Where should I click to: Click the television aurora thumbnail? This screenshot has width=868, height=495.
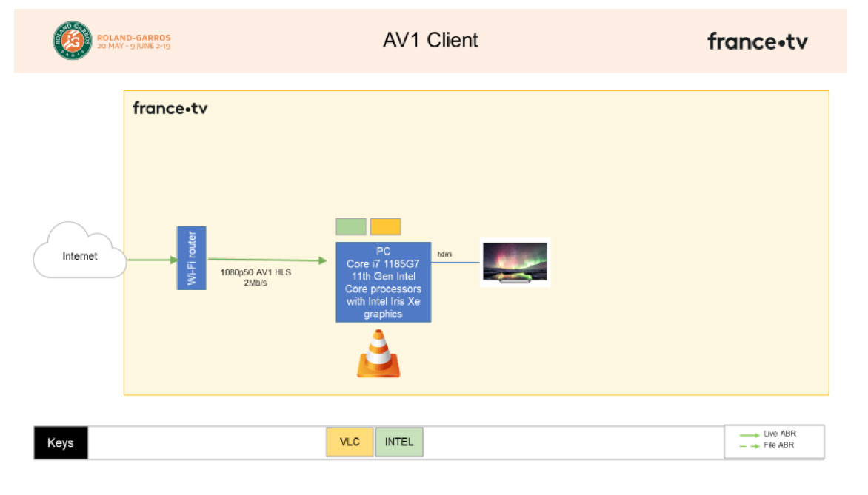point(515,262)
